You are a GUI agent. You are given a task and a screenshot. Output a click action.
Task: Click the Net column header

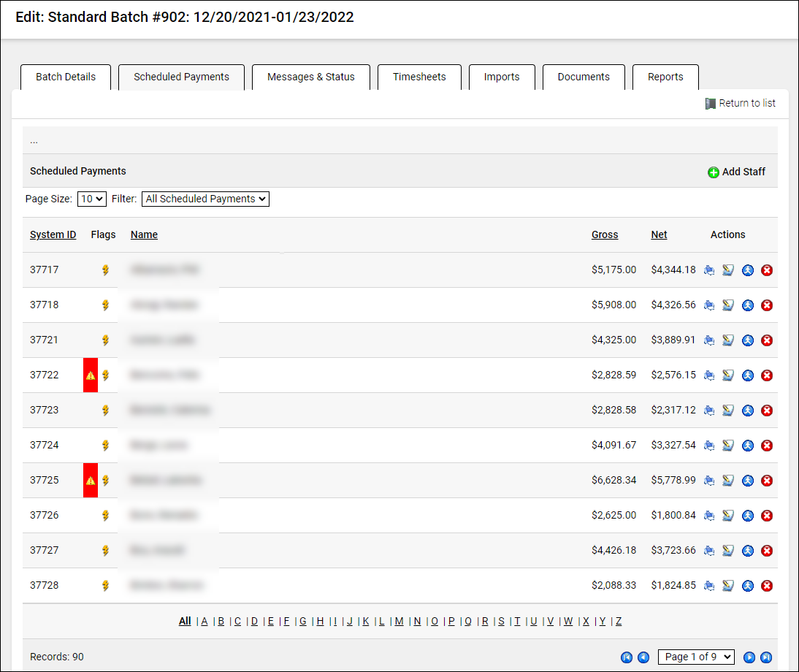[x=659, y=234]
